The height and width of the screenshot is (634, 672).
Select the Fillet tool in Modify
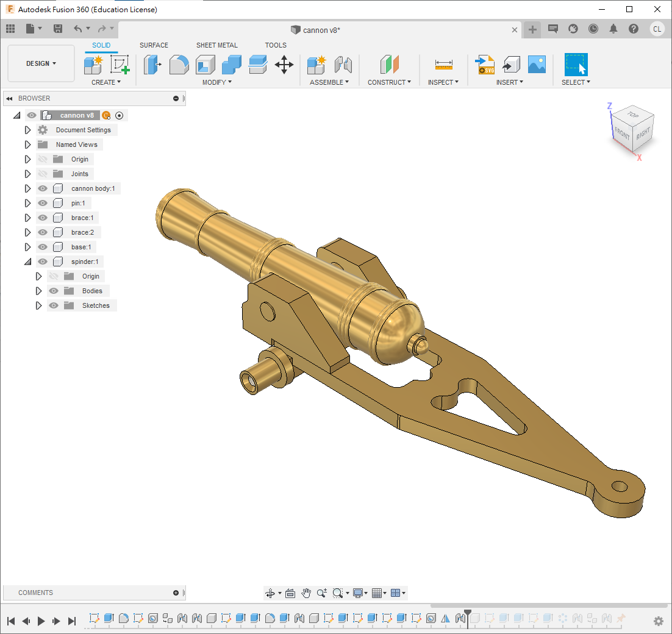pos(179,65)
